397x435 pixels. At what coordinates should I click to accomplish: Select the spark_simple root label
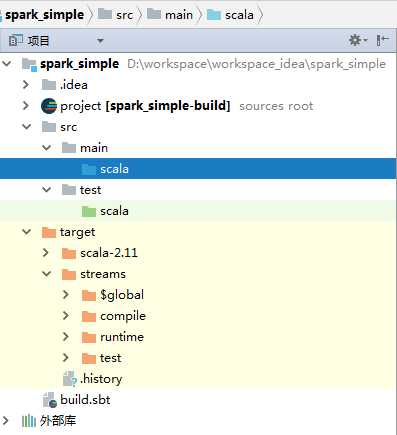click(79, 64)
